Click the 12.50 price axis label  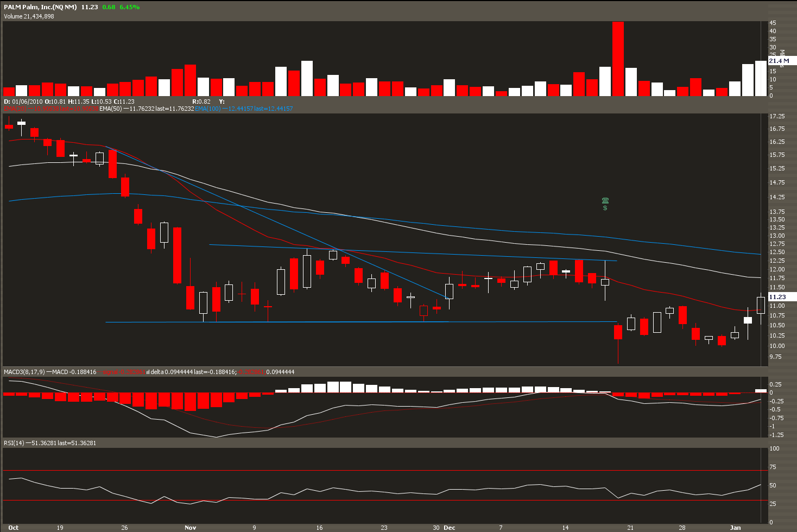click(777, 252)
